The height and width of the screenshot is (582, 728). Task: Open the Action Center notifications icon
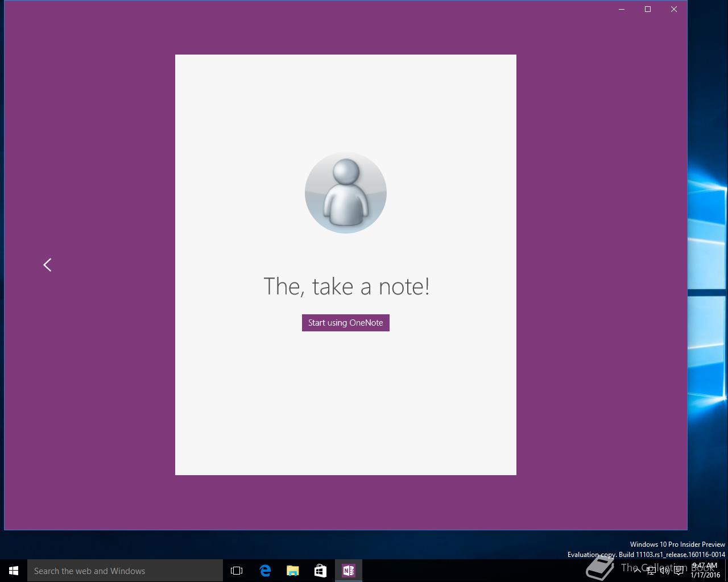[679, 571]
